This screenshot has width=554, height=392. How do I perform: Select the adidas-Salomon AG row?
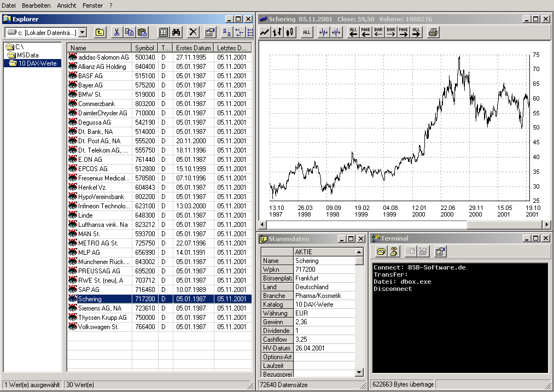point(160,57)
